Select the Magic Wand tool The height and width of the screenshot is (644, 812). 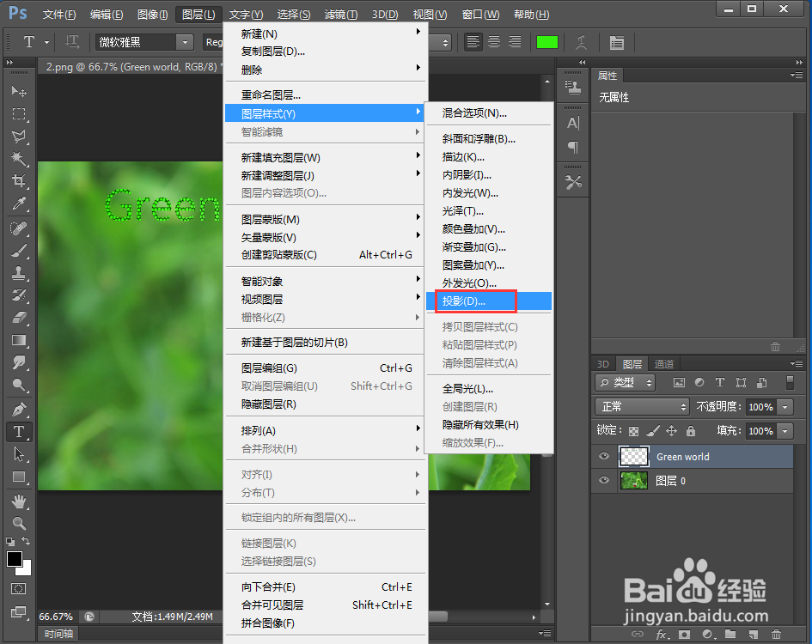pos(19,158)
